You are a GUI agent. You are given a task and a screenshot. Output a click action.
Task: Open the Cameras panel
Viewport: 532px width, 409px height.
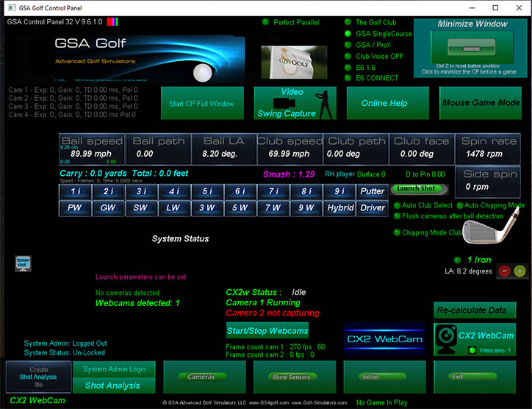(204, 377)
